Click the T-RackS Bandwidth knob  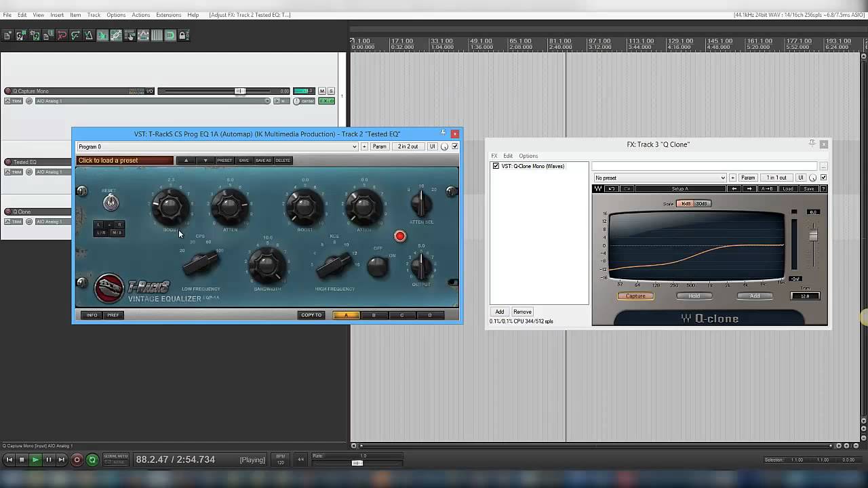pyautogui.click(x=267, y=264)
